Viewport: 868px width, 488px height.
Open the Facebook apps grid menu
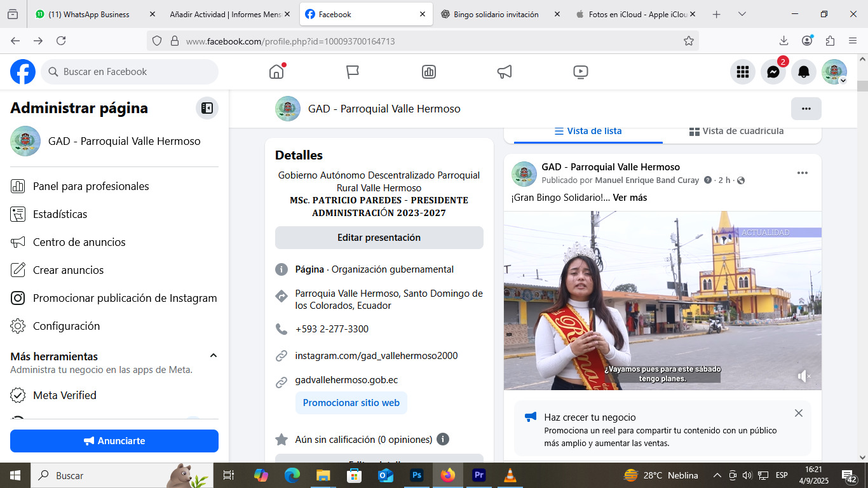(742, 72)
